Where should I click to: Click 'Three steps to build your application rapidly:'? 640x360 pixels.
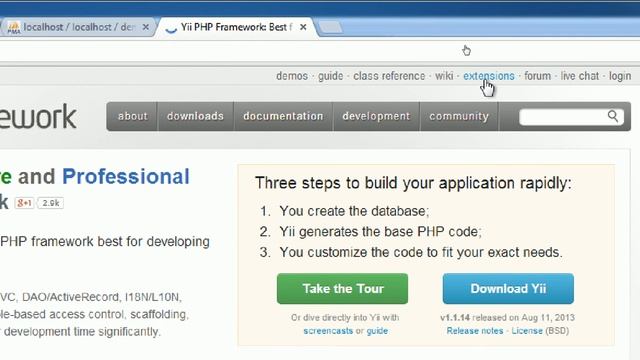click(413, 183)
